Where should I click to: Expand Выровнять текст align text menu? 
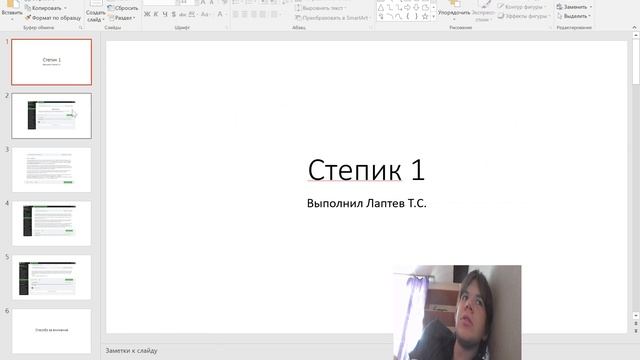click(321, 8)
